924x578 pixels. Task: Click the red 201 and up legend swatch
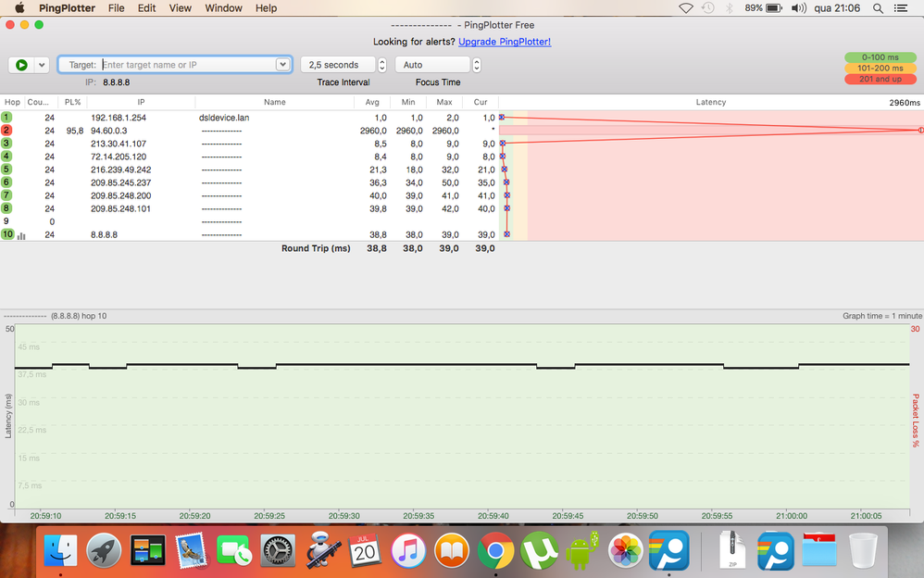point(879,80)
